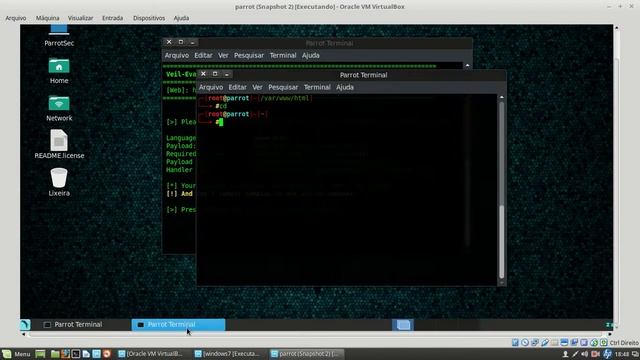640x360 pixels.
Task: Open the Network desktop icon
Action: pyautogui.click(x=59, y=108)
